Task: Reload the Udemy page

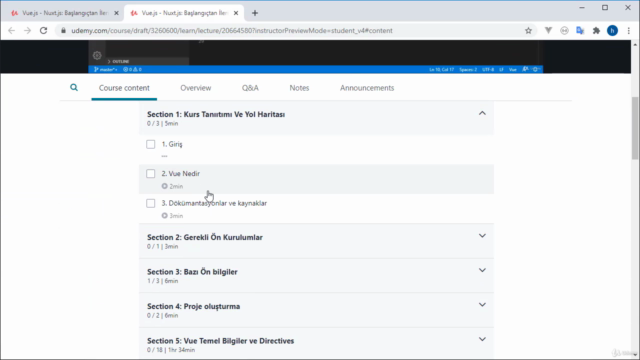Action: coord(44,31)
